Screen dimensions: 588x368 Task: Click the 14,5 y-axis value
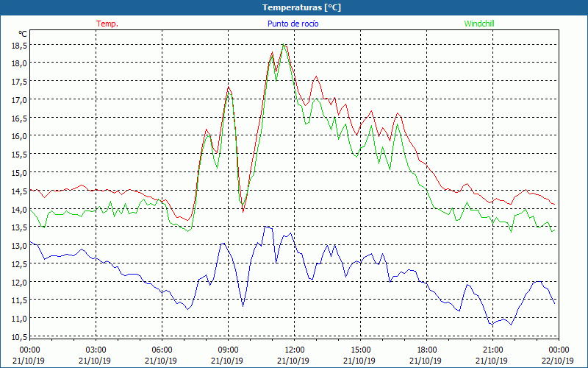click(21, 191)
